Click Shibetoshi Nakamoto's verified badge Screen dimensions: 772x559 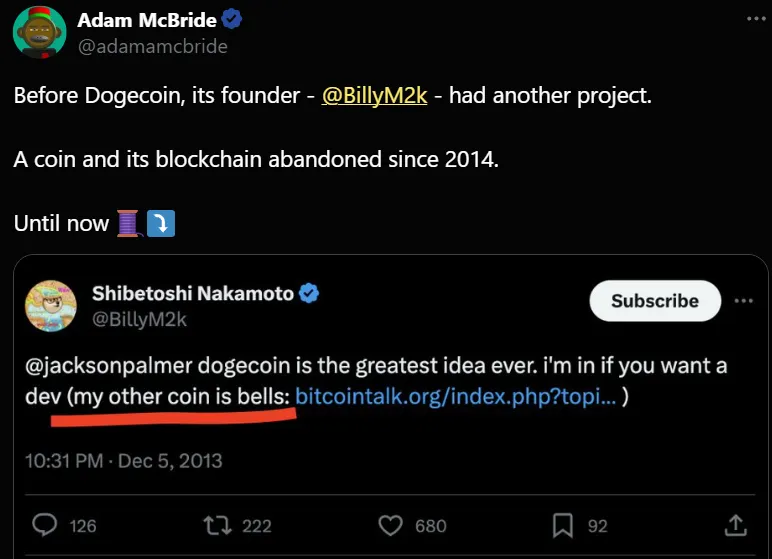click(309, 294)
